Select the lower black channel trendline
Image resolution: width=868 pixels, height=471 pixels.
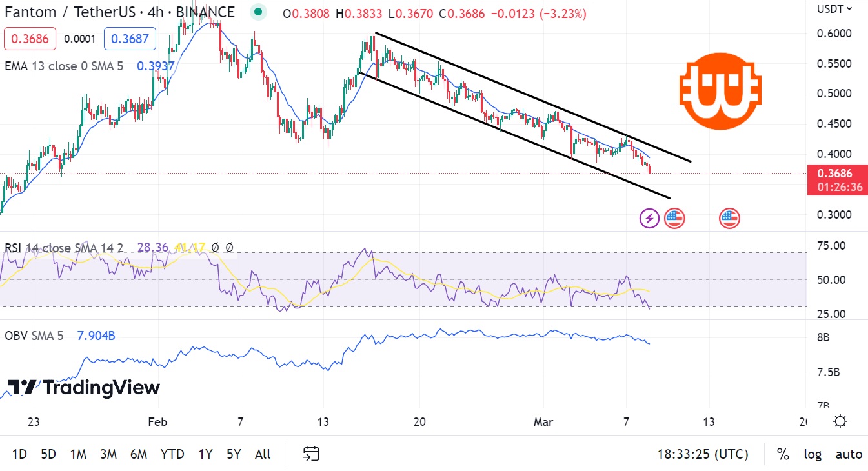click(514, 135)
